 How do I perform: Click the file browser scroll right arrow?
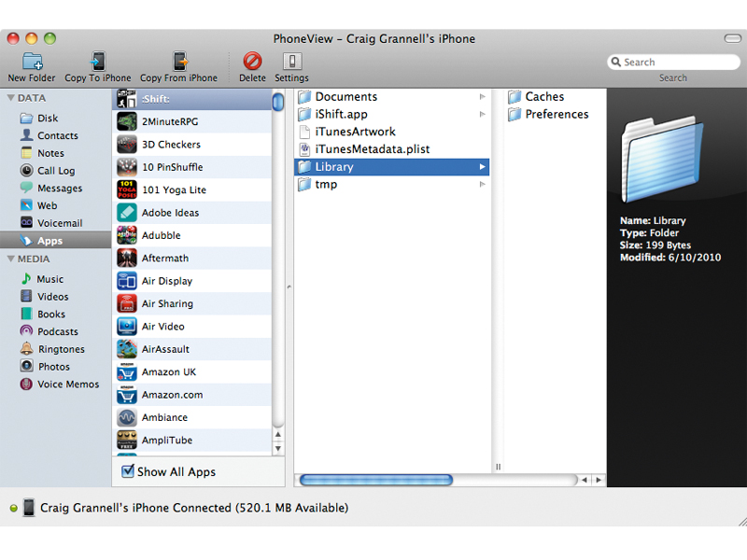coord(599,480)
